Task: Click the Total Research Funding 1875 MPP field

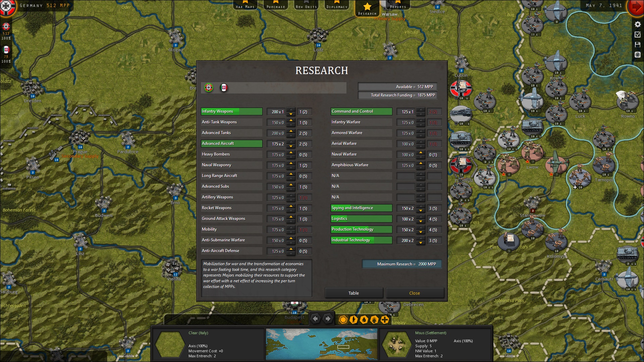Action: click(397, 95)
